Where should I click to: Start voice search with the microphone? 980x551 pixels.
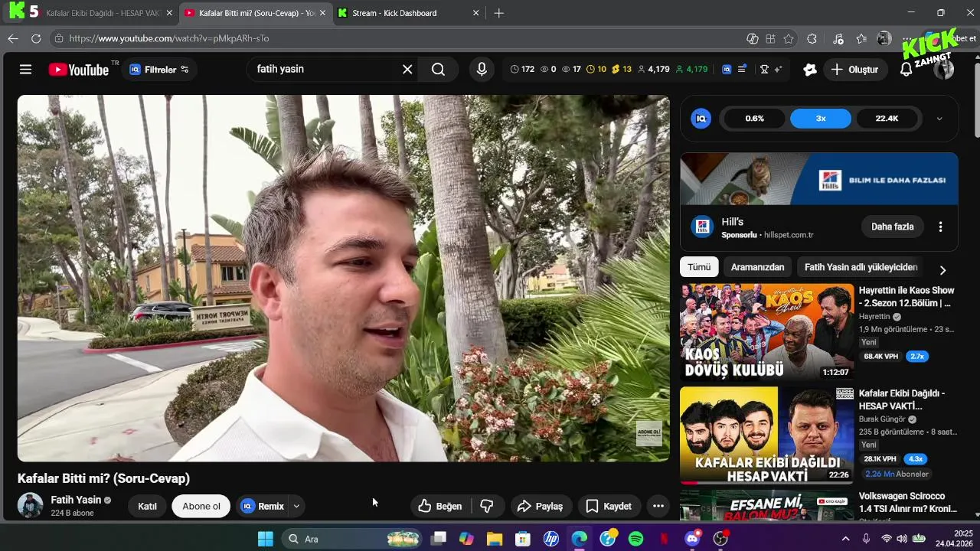pos(482,70)
